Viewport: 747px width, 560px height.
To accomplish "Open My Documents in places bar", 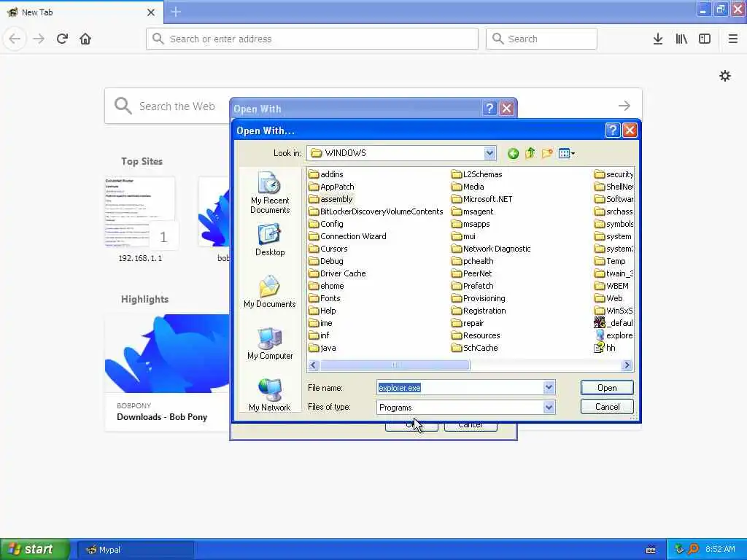I will click(270, 292).
